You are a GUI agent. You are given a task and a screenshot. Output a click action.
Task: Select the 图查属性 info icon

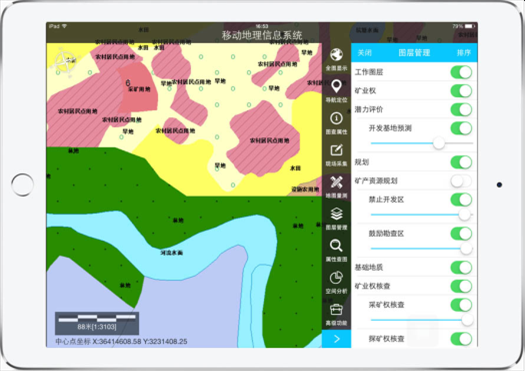(336, 118)
